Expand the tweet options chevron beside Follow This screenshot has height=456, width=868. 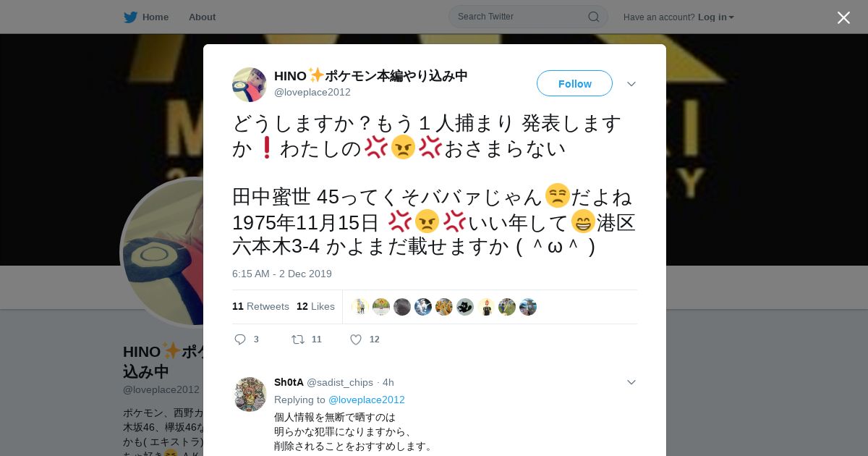point(631,84)
